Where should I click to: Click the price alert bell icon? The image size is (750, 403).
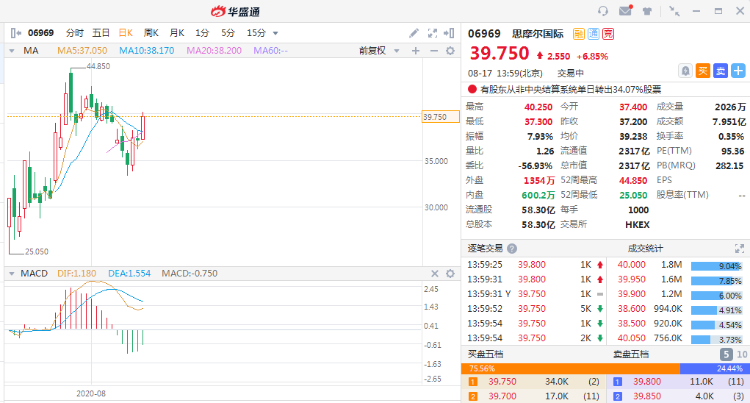684,70
